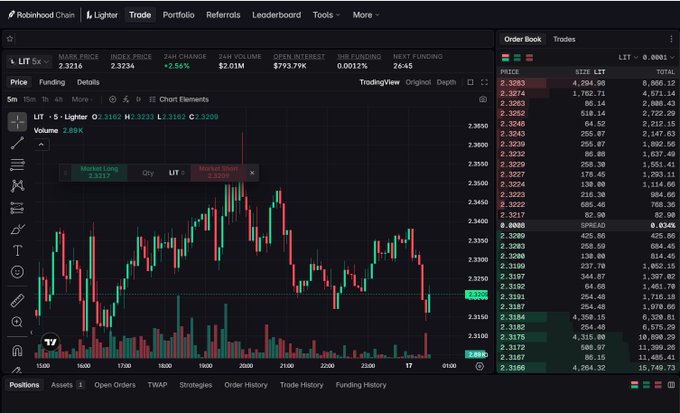The image size is (680, 413).
Task: Switch chart view to Depth
Action: 446,82
